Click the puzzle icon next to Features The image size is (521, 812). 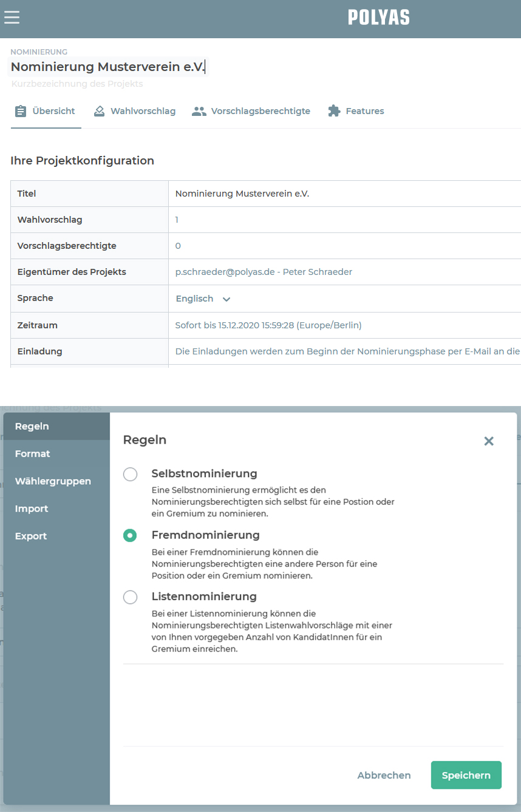click(x=334, y=111)
